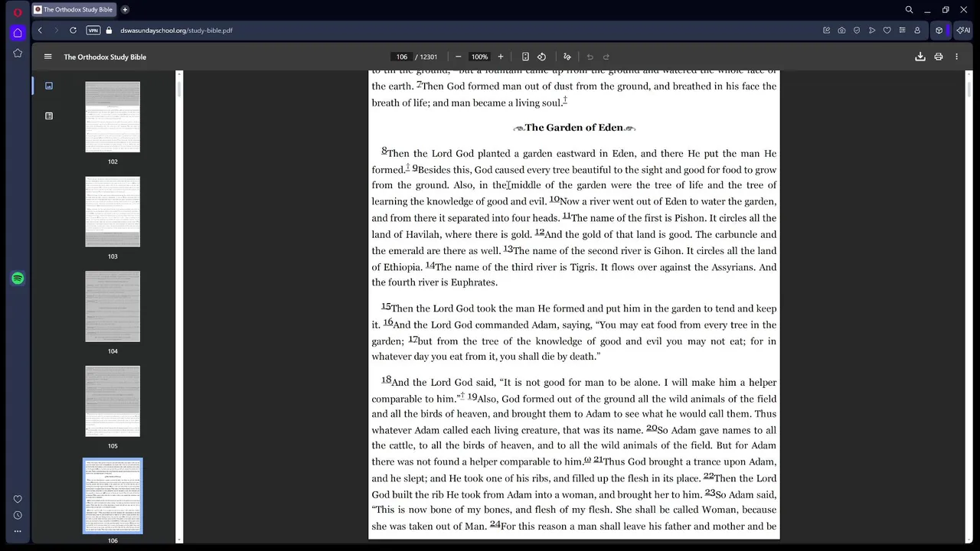Open page 104 thumbnail
This screenshot has width=980, height=551.
pyautogui.click(x=113, y=307)
